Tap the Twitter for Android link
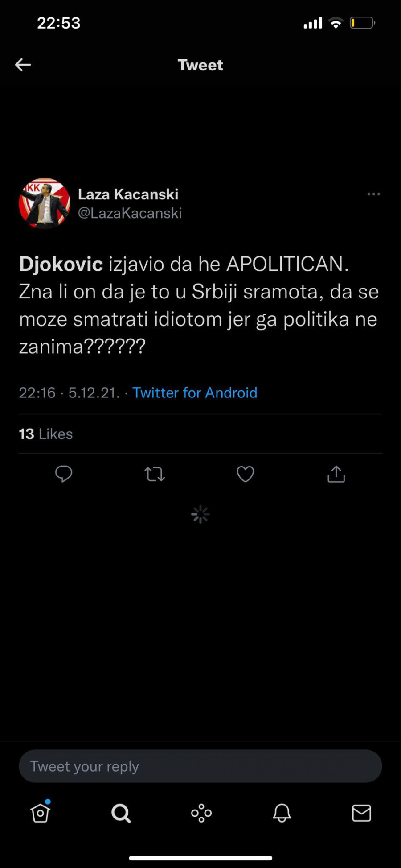The image size is (401, 868). (x=195, y=393)
